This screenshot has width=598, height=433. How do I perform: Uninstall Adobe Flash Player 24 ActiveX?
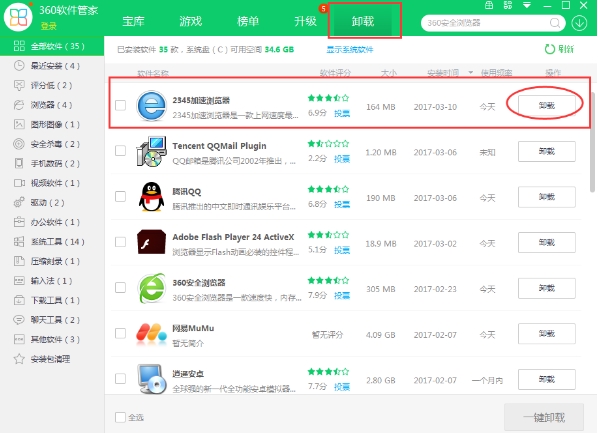point(547,242)
